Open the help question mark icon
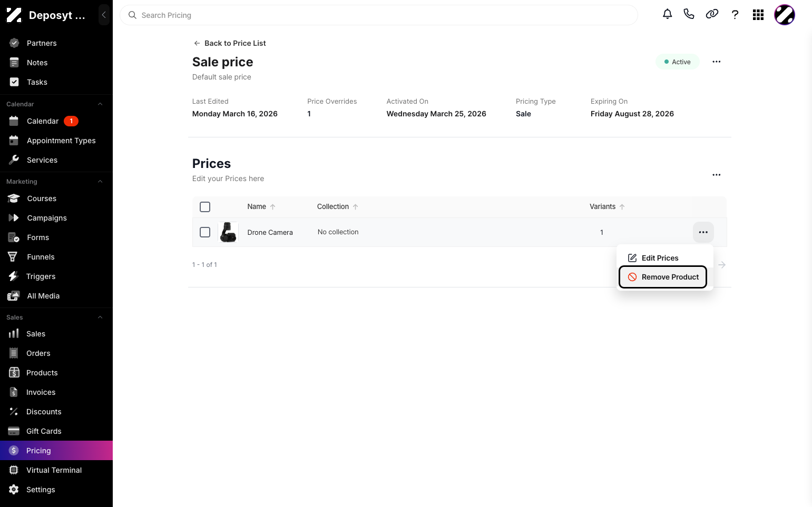Image resolution: width=812 pixels, height=507 pixels. 735,15
